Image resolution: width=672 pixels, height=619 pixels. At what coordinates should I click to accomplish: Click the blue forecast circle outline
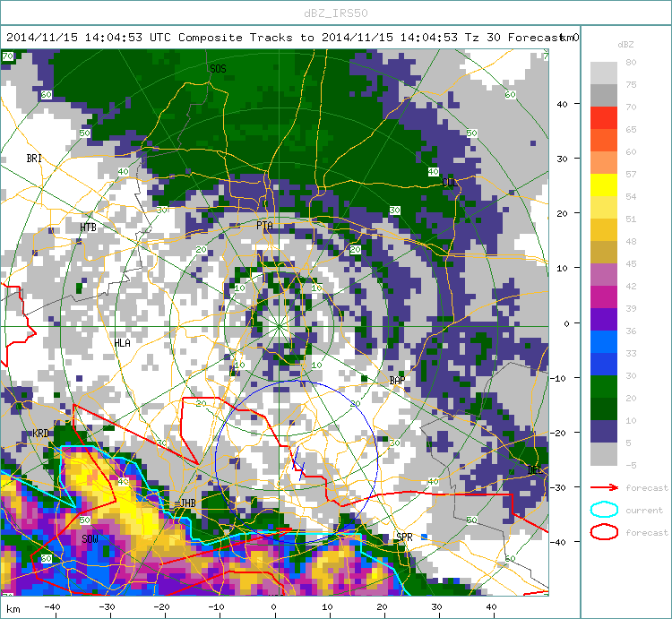tap(297, 462)
